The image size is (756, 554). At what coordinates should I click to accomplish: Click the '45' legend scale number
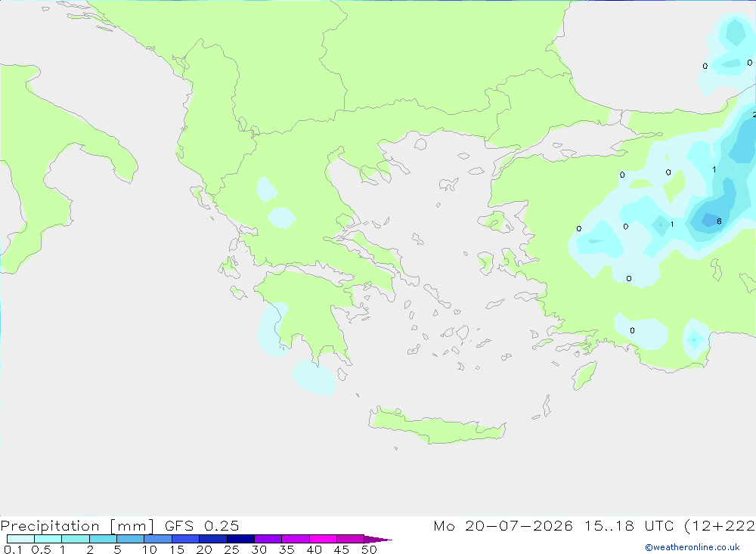tap(342, 549)
